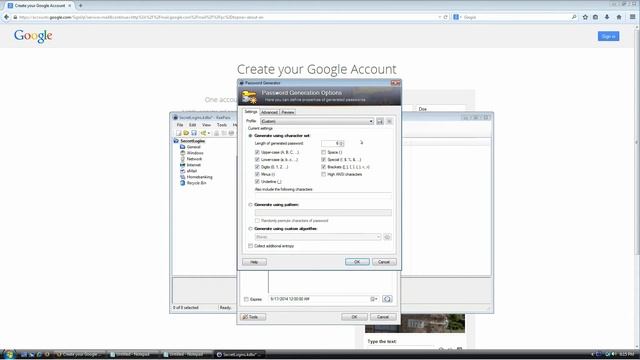The height and width of the screenshot is (360, 640).
Task: Click the standard expiry times clock button
Action: pos(387,299)
